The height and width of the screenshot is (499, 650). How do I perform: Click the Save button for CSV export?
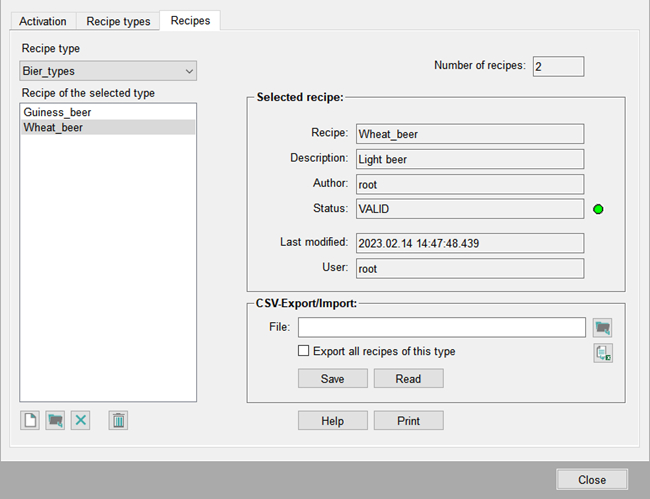pyautogui.click(x=332, y=378)
